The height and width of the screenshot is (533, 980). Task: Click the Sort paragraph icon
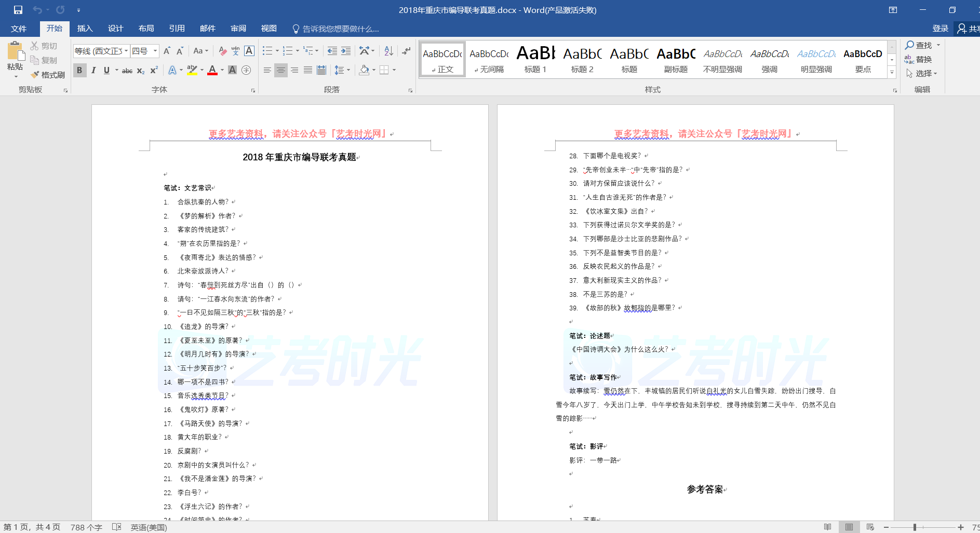388,51
